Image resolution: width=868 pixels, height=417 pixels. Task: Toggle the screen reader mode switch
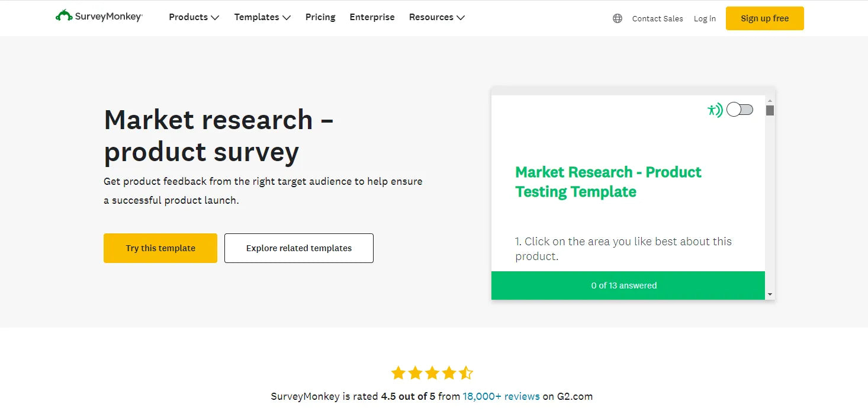(740, 110)
